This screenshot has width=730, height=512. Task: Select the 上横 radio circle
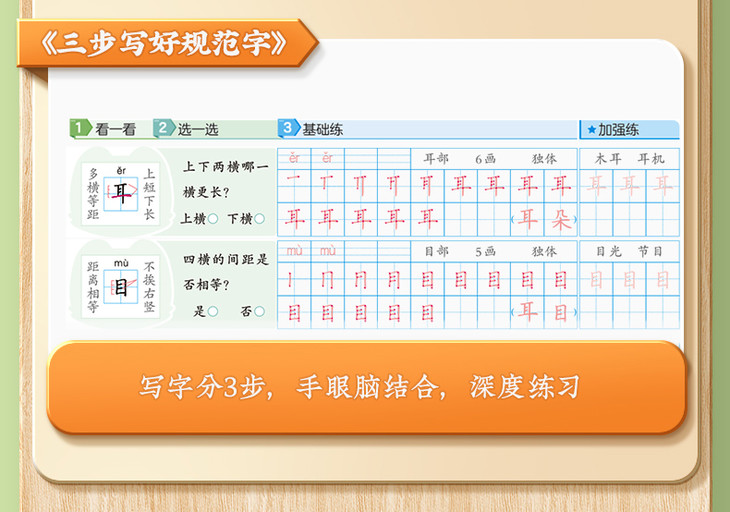coord(213,219)
